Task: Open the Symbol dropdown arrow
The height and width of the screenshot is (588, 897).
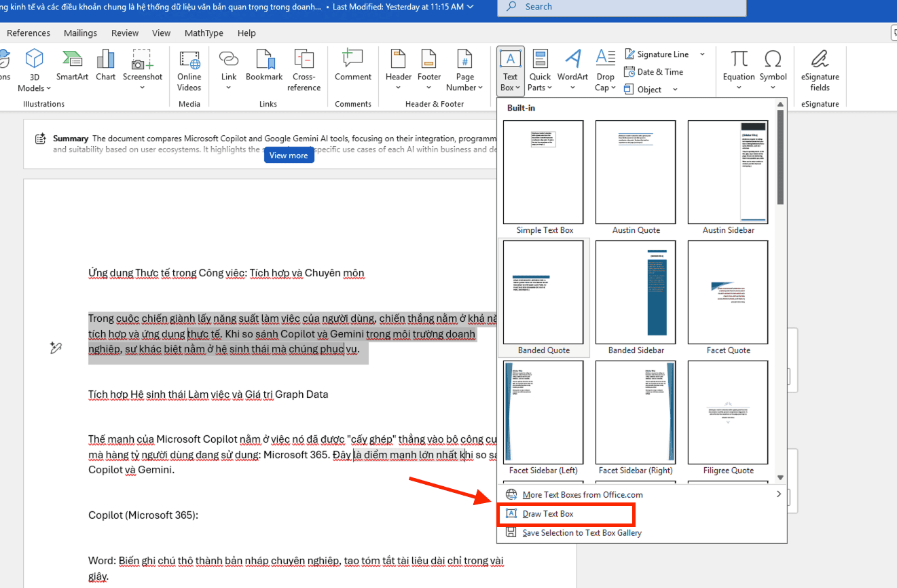Action: click(773, 88)
